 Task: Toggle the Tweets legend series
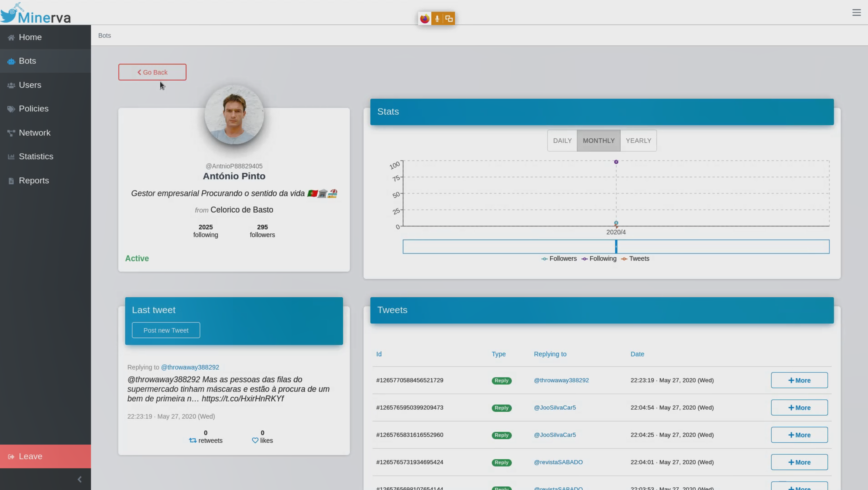(635, 258)
